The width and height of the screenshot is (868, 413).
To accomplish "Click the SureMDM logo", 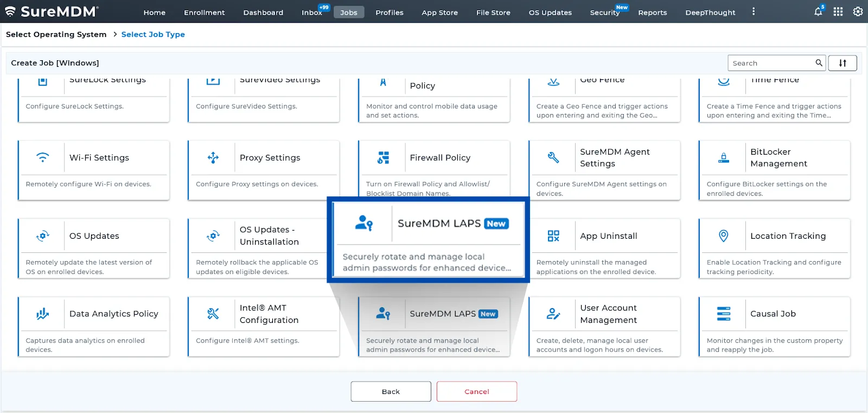I will tap(52, 11).
